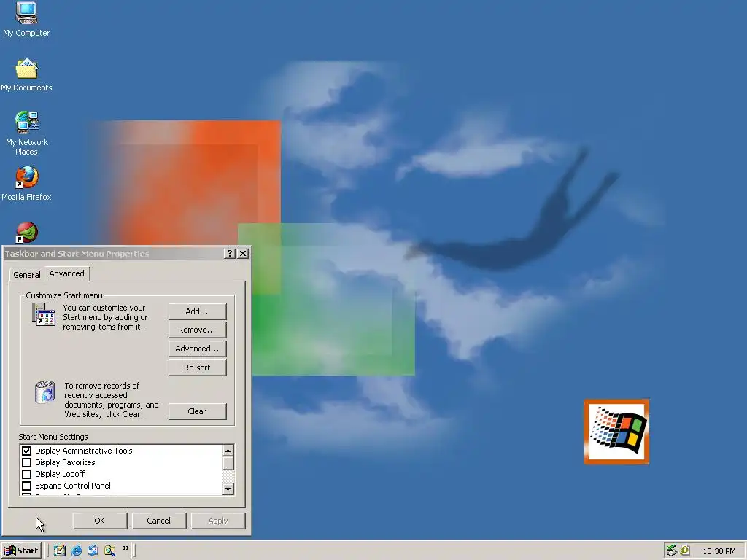Launch Internet Explorer from quick launch
This screenshot has width=747, height=560.
click(x=76, y=551)
